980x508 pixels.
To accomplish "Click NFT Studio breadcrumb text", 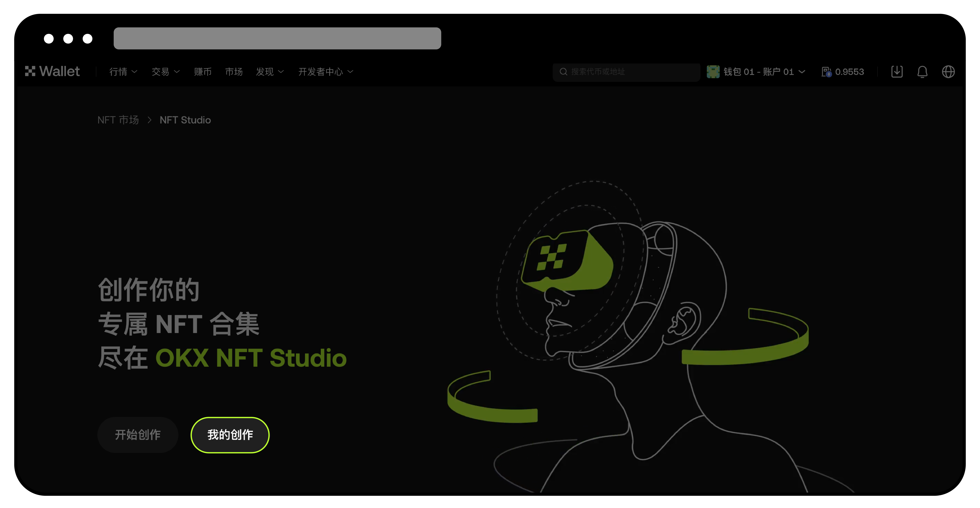I will click(185, 120).
